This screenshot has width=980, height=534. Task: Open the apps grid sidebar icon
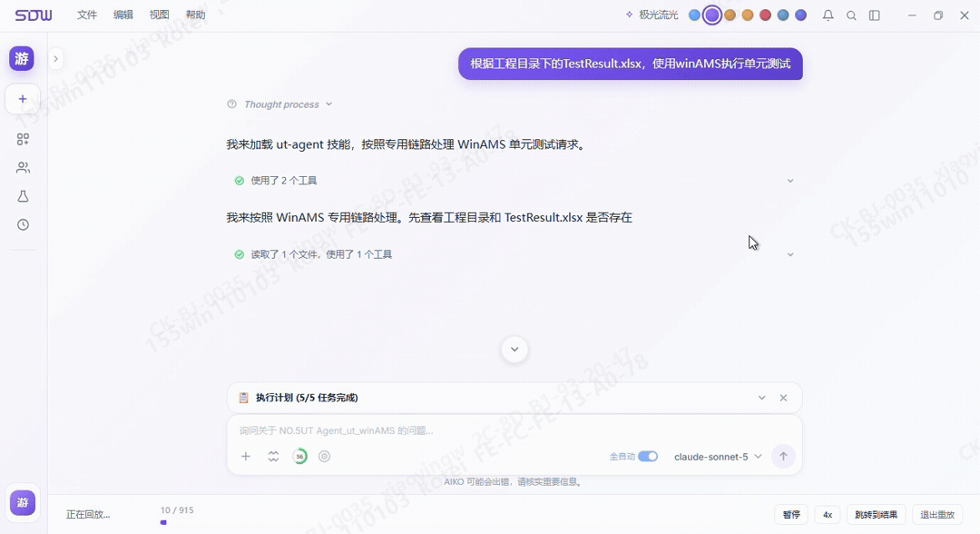tap(23, 140)
